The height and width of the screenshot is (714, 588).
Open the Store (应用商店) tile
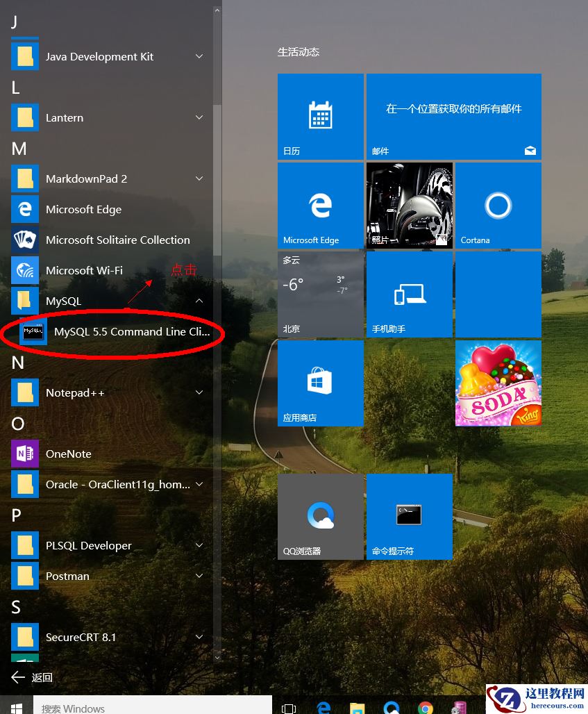[320, 383]
